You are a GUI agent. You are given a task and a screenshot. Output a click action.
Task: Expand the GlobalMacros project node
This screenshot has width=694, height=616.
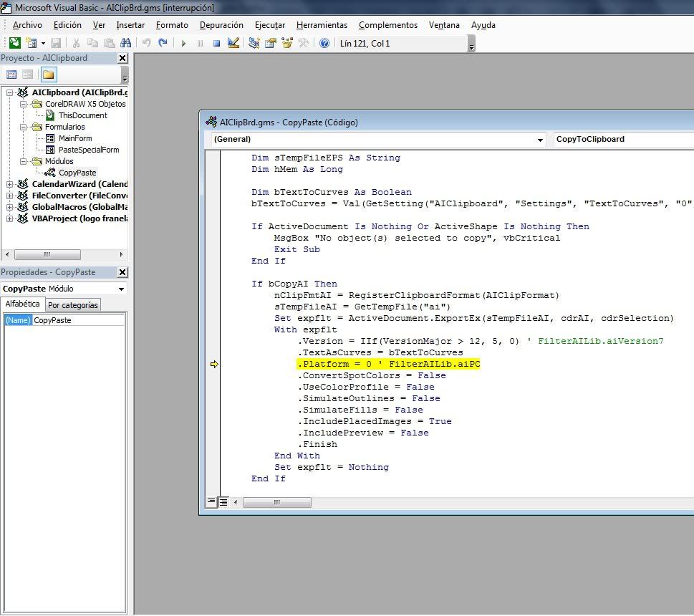coord(9,207)
